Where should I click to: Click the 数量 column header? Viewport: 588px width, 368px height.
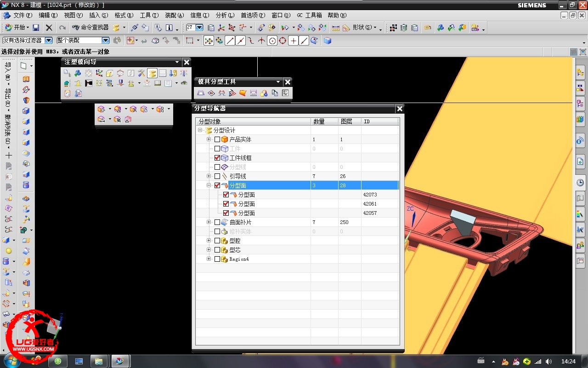click(324, 121)
